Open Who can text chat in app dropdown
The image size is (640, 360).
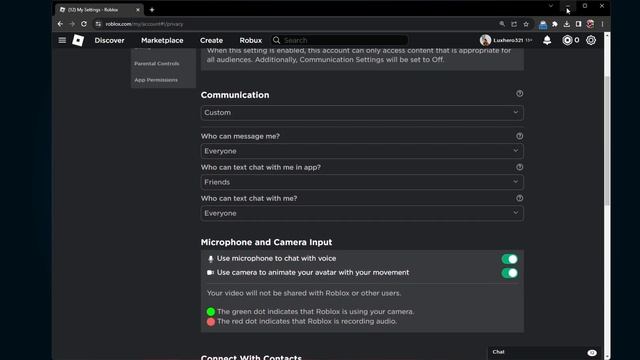click(362, 182)
